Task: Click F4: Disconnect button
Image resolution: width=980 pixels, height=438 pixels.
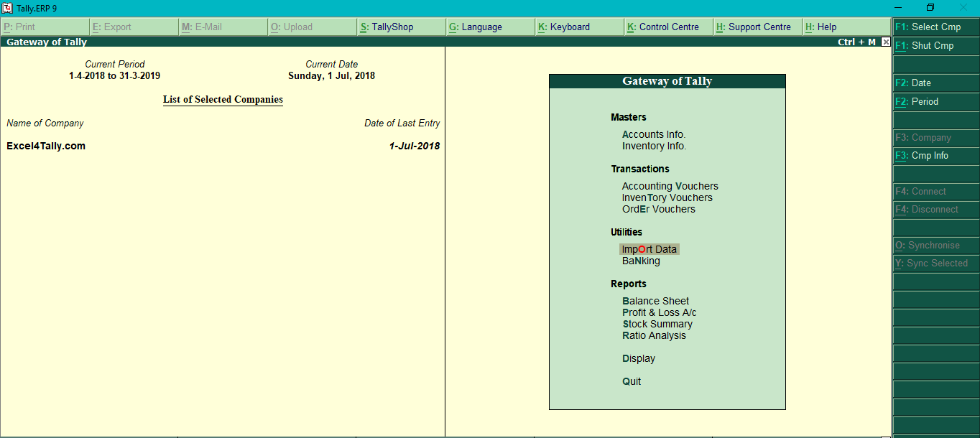Action: click(936, 210)
